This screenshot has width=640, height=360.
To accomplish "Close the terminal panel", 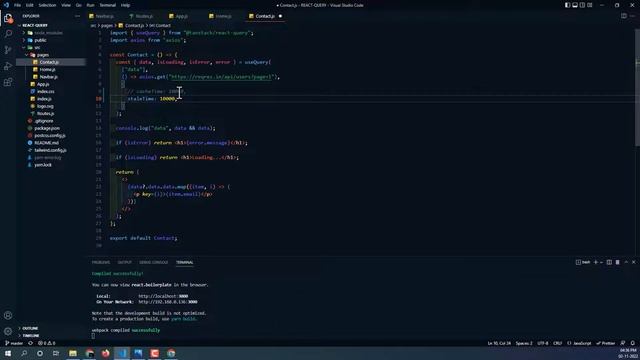I will 633,262.
